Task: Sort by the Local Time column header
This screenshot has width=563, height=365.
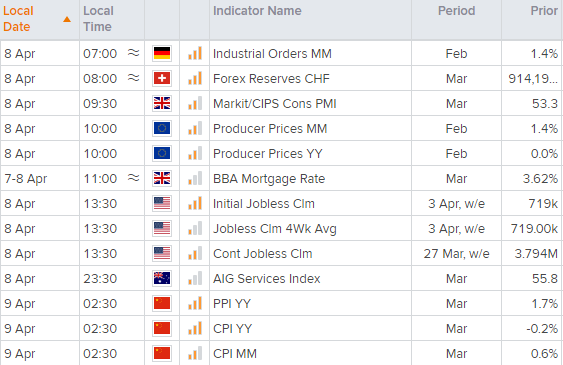Action: coord(98,19)
